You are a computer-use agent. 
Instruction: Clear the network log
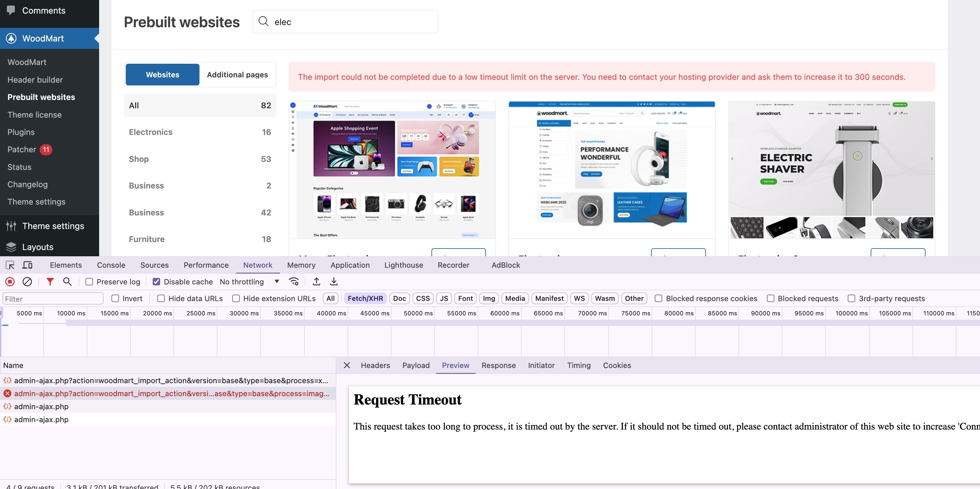coord(27,281)
